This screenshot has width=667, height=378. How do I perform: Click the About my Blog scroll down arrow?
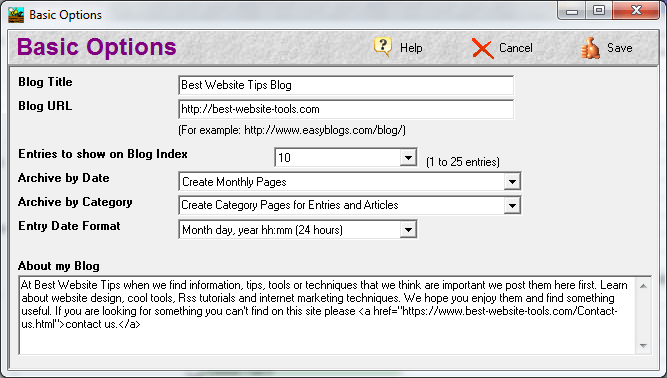pyautogui.click(x=643, y=346)
